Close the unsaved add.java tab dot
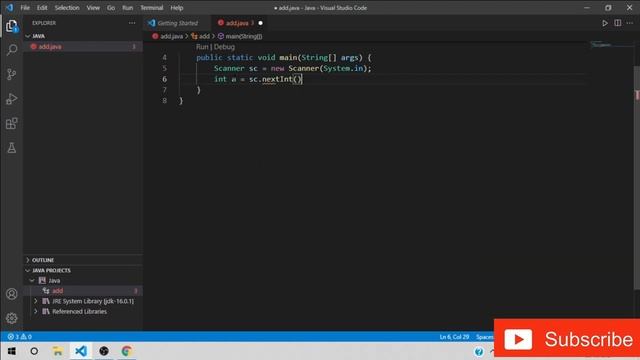Screen dimensions: 640x360 pyautogui.click(x=260, y=23)
